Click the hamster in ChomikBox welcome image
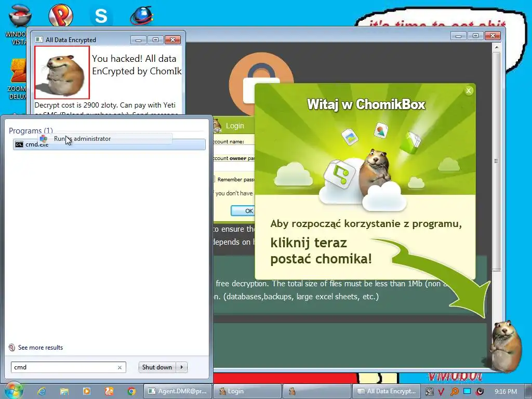 coord(375,171)
